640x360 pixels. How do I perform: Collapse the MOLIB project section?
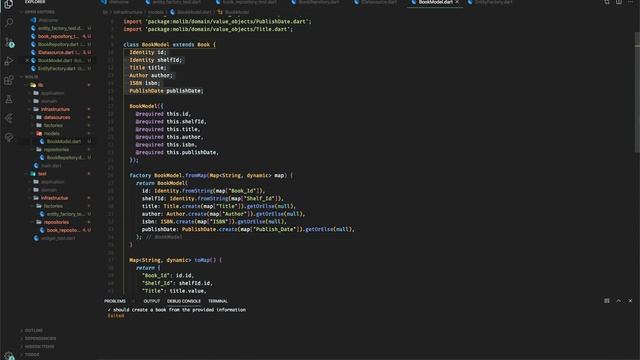29,77
